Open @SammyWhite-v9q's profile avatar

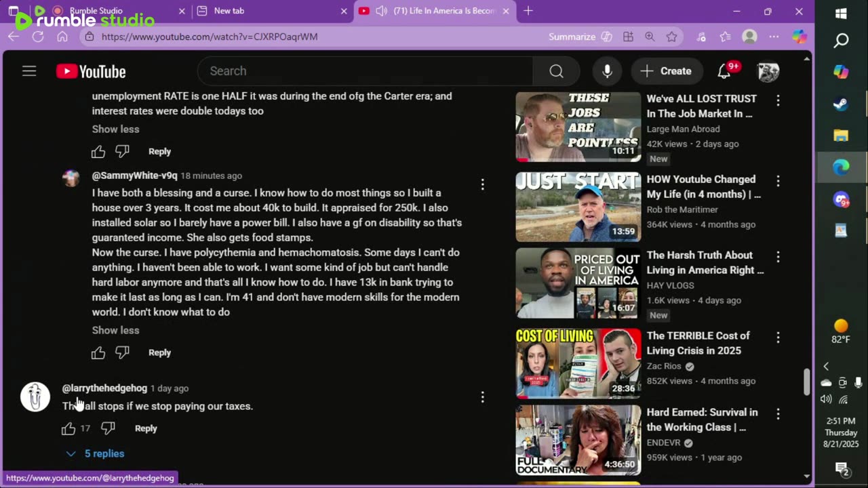point(71,178)
